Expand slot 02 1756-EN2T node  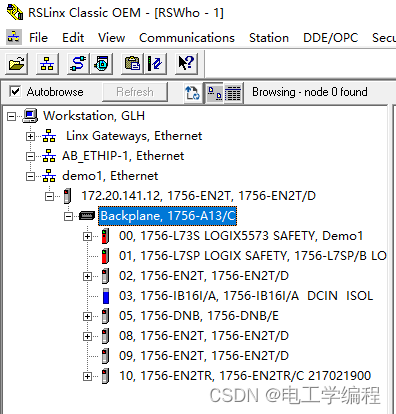(87, 276)
